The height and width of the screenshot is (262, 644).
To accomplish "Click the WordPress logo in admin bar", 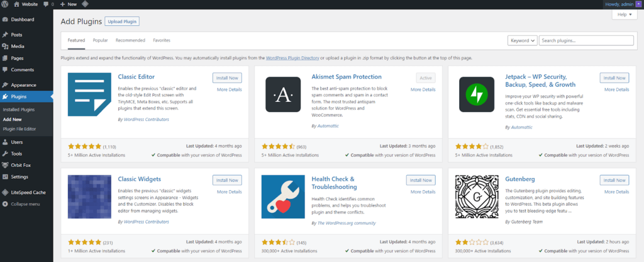I will pyautogui.click(x=6, y=4).
